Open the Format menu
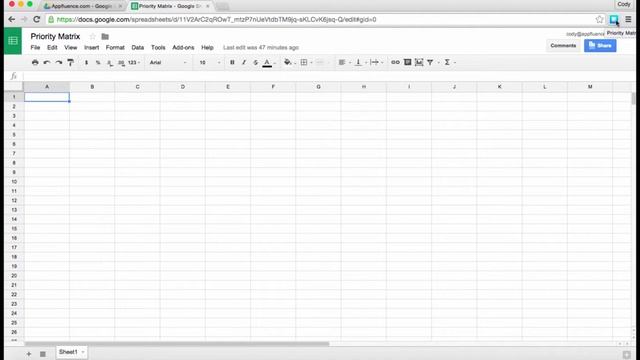The height and width of the screenshot is (360, 640). [115, 47]
